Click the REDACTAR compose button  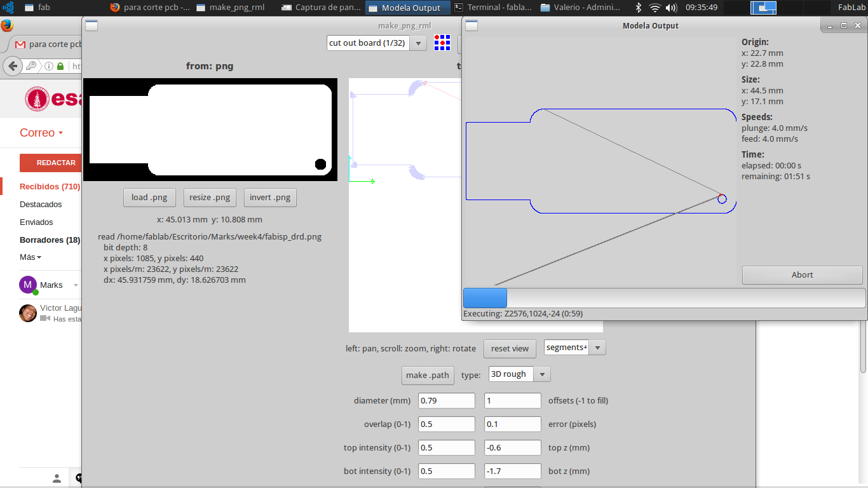(x=51, y=163)
